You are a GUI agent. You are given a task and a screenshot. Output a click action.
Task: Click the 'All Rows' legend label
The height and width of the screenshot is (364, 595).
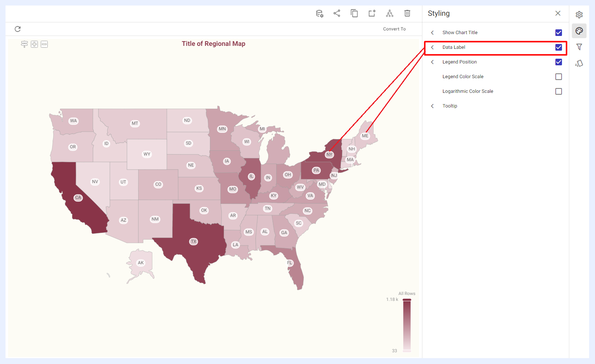click(407, 294)
